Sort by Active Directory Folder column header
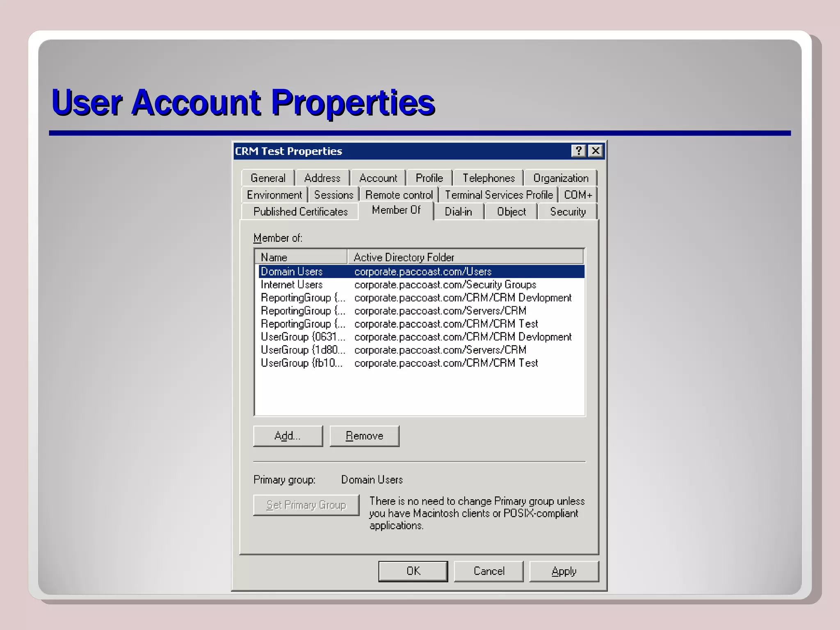Image resolution: width=840 pixels, height=630 pixels. [466, 257]
